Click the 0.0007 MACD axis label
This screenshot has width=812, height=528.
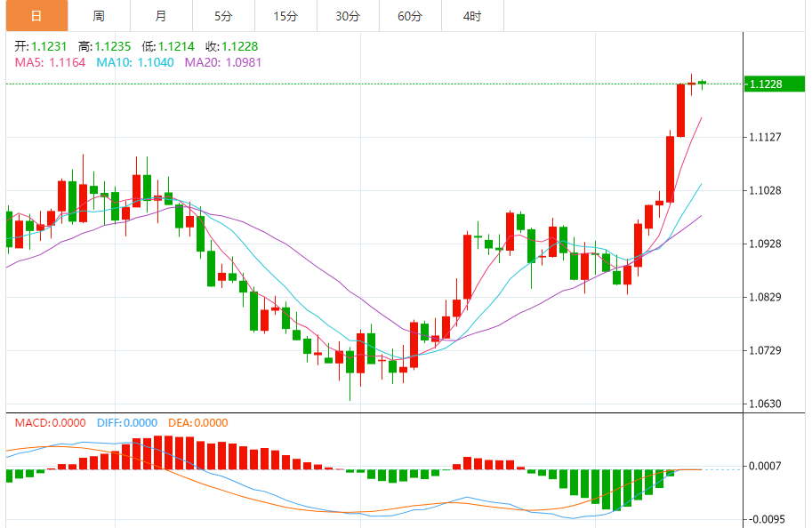tap(765, 467)
